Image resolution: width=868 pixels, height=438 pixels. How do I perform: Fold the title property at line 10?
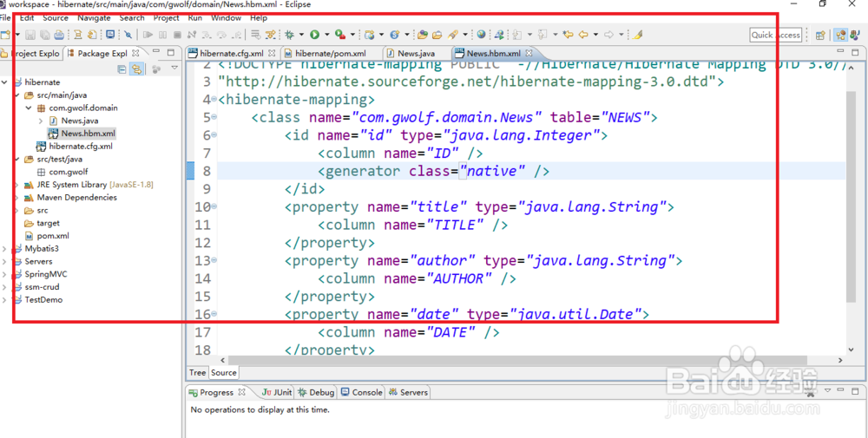[x=214, y=206]
